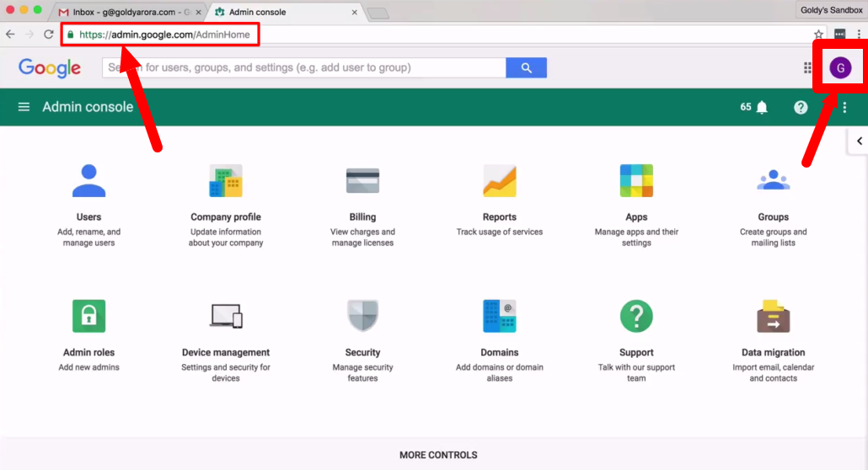Click the Users label
868x470 pixels.
[88, 217]
